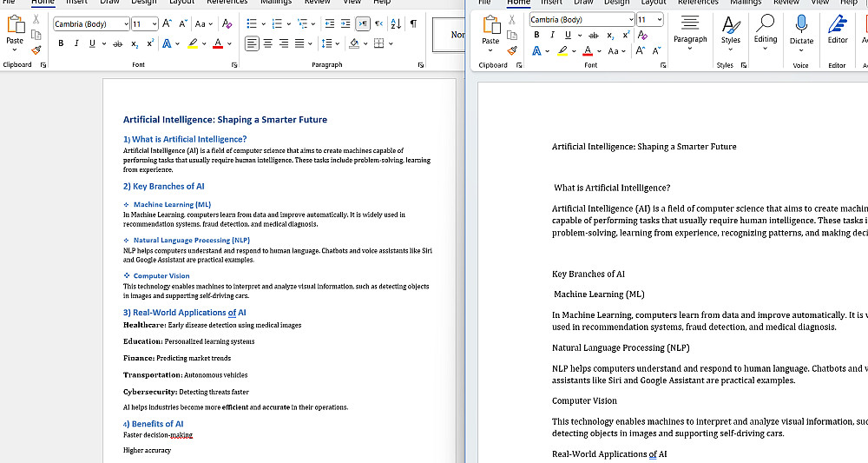Click heading '2) Key Branches of AI'

tap(164, 186)
